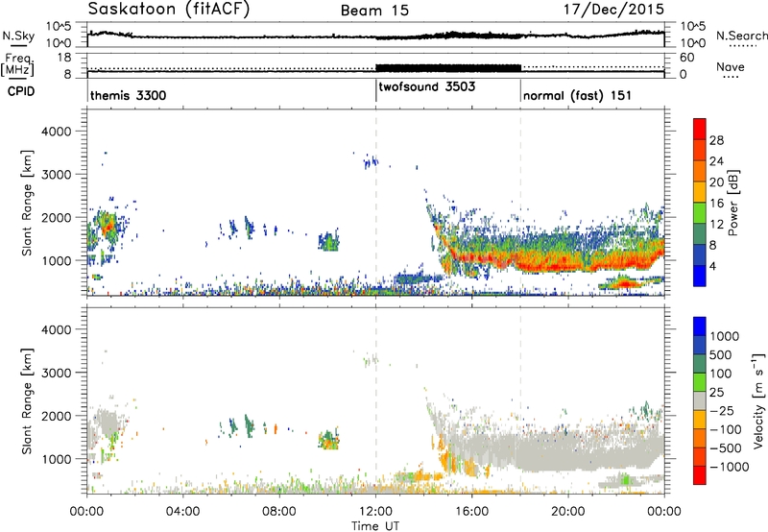
Task: Click the red bottom segment of Velocity colorbar
Action: pos(700,475)
